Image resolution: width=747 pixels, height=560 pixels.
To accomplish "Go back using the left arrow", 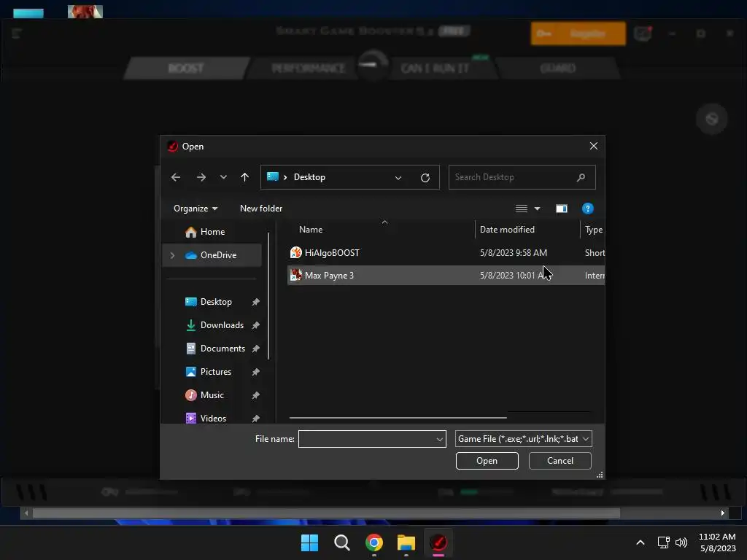I will (x=176, y=177).
